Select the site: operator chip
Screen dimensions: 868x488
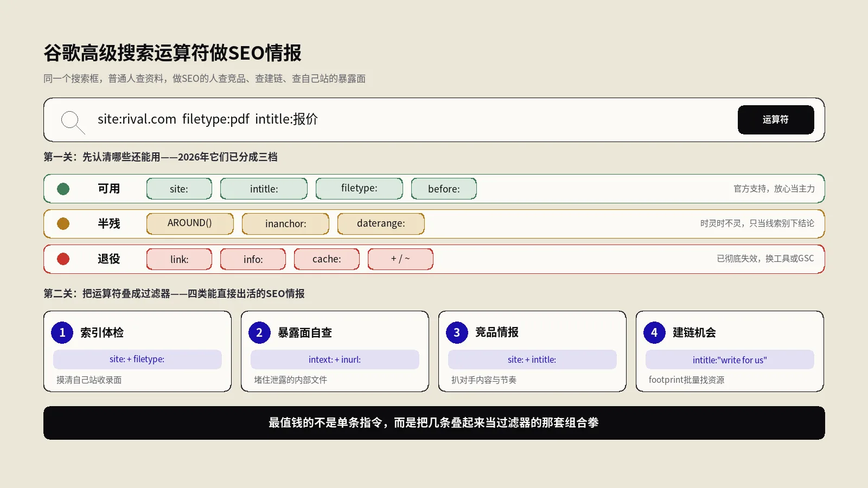point(179,189)
